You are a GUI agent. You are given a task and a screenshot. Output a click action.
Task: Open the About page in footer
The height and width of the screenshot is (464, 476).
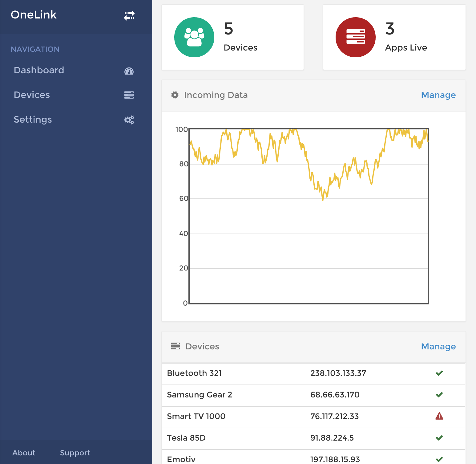[24, 453]
